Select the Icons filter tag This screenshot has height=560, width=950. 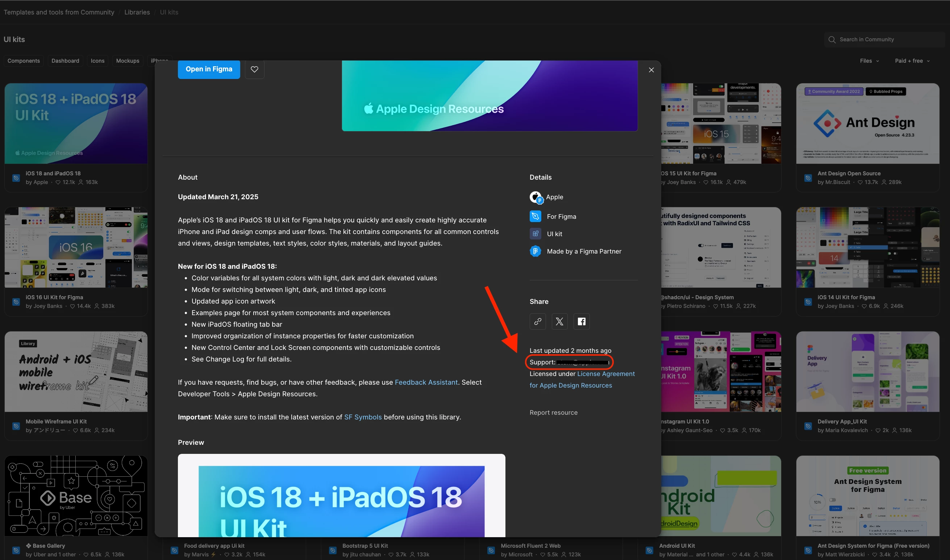98,61
